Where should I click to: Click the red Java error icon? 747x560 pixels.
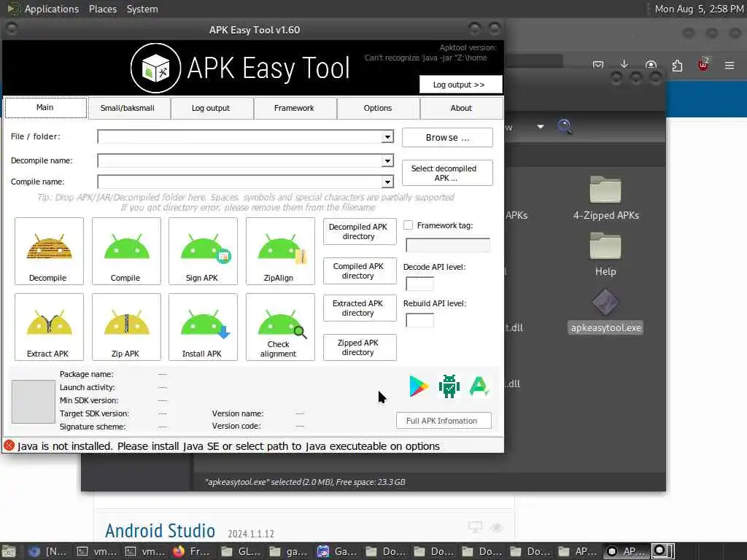point(9,446)
